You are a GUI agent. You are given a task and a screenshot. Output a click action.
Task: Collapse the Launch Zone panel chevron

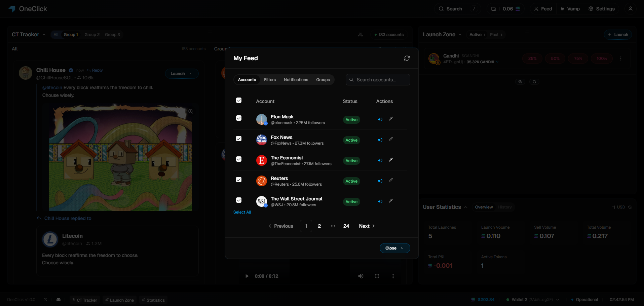point(460,35)
